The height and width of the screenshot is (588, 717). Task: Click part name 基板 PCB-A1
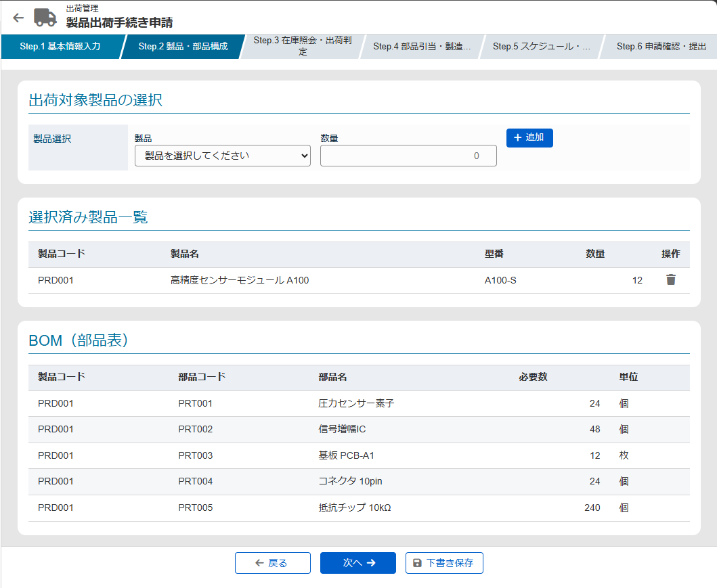(346, 455)
